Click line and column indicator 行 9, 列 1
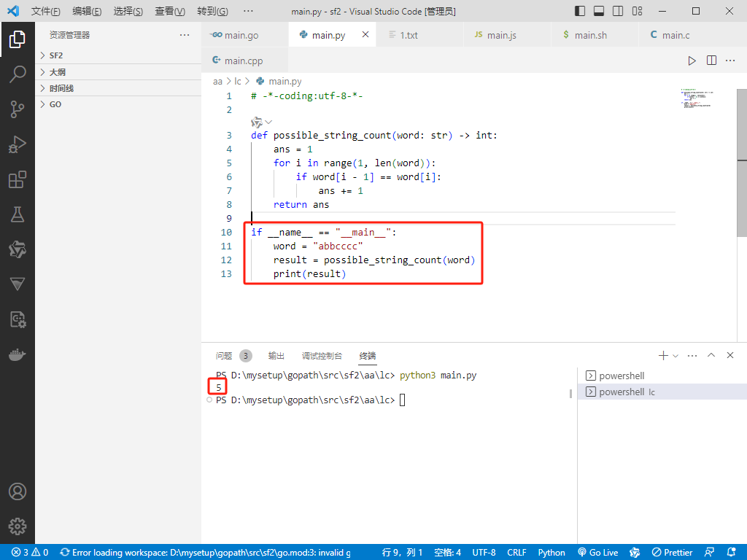This screenshot has height=560, width=747. (x=402, y=553)
